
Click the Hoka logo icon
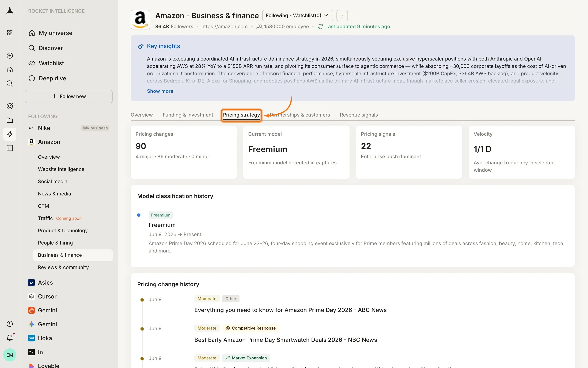pyautogui.click(x=31, y=338)
